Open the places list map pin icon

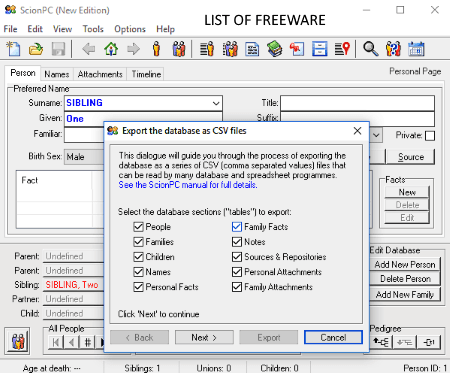coord(342,49)
